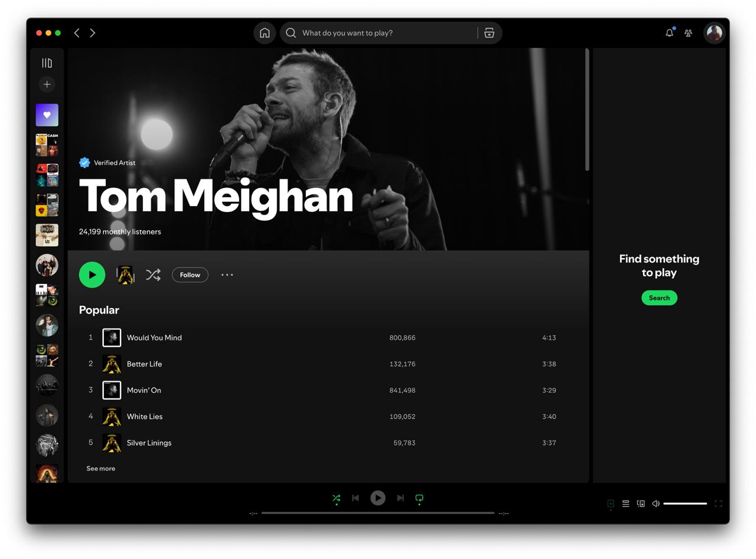Screen dimensions: 756x559
Task: Follow Tom Meighan
Action: point(190,275)
